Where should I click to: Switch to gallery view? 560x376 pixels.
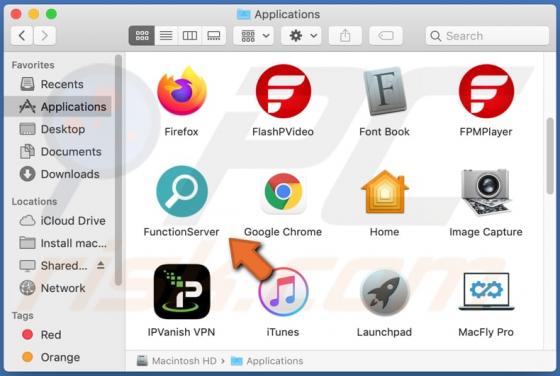(x=214, y=35)
